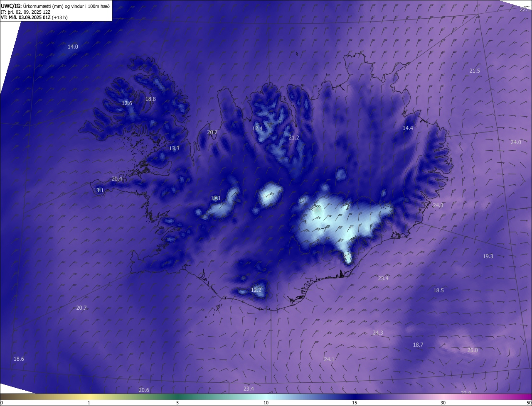Click the 50 tick on color scale
Viewport: 532px width, 406px height.
529,403
